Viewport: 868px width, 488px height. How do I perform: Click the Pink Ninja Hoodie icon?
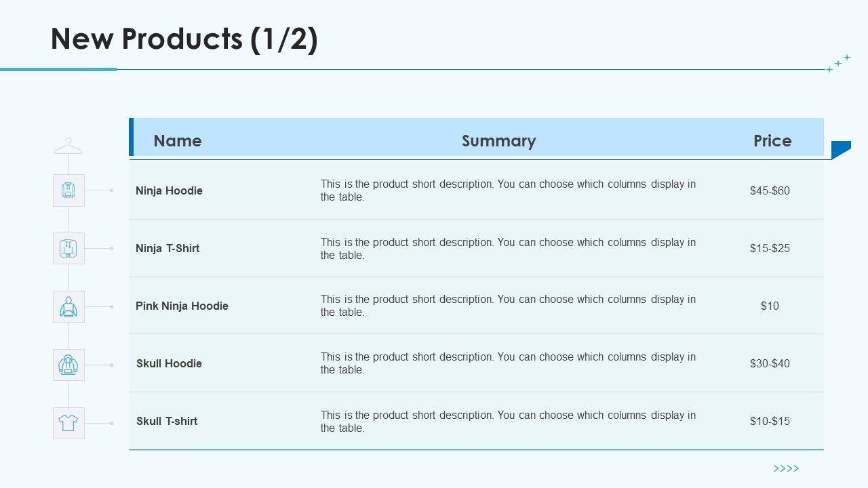[x=68, y=307]
